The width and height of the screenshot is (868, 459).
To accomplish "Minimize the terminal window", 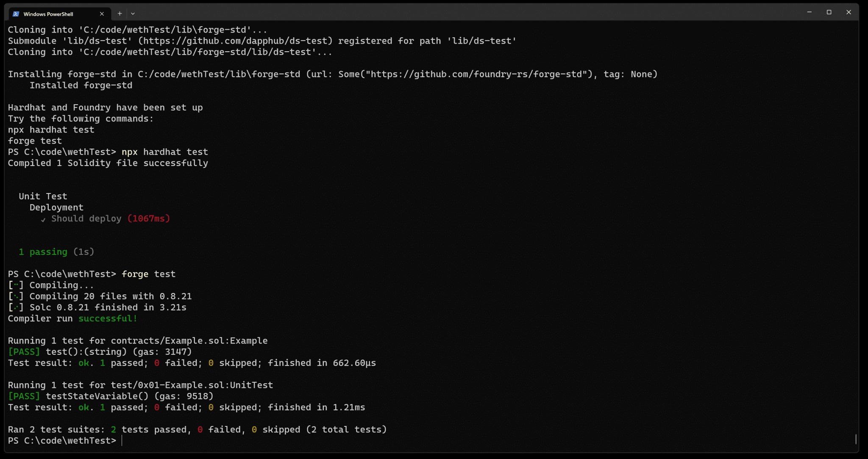I will [810, 12].
